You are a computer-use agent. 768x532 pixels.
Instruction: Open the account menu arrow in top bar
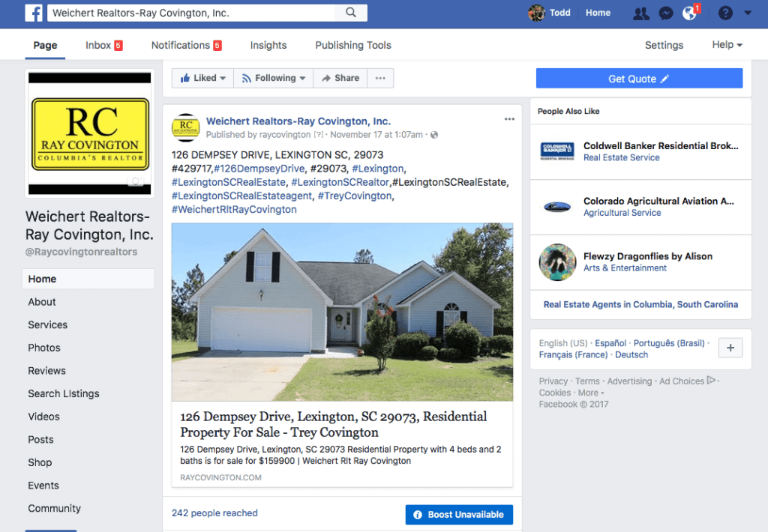(x=748, y=13)
